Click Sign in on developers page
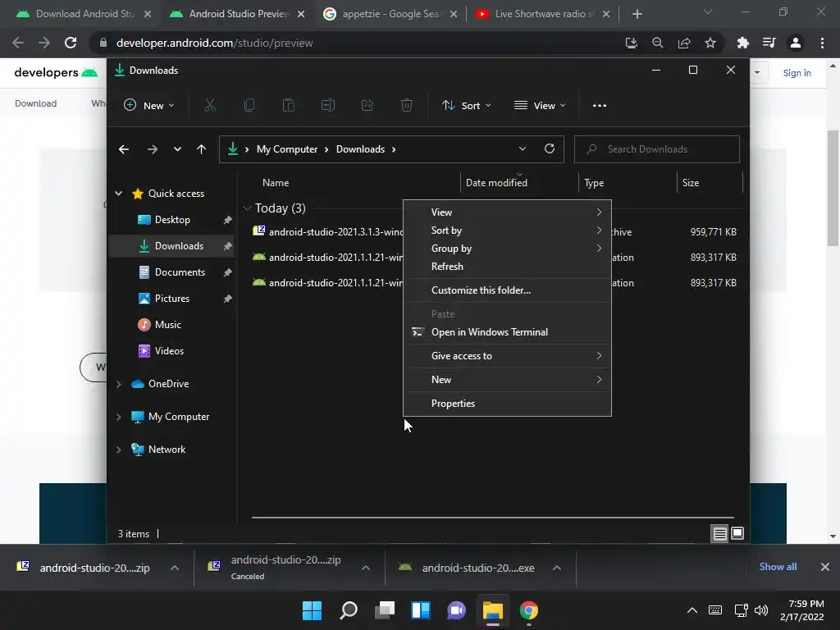The image size is (840, 630). [797, 73]
